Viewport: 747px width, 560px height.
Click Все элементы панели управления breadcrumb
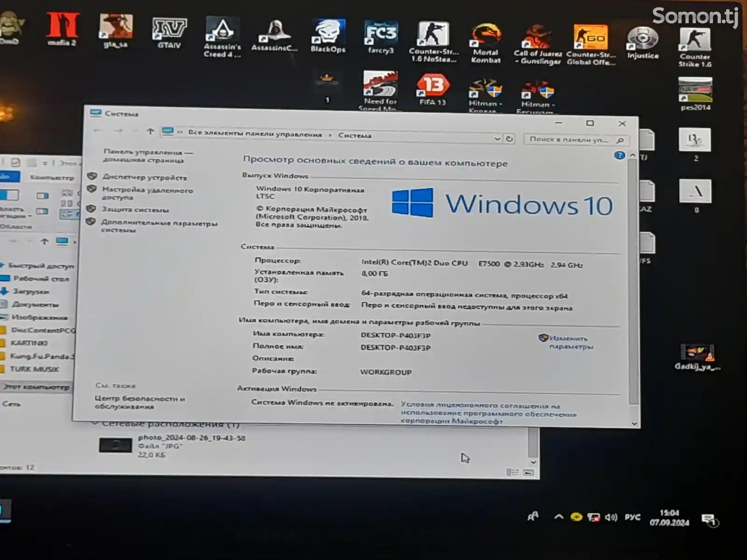coord(255,133)
